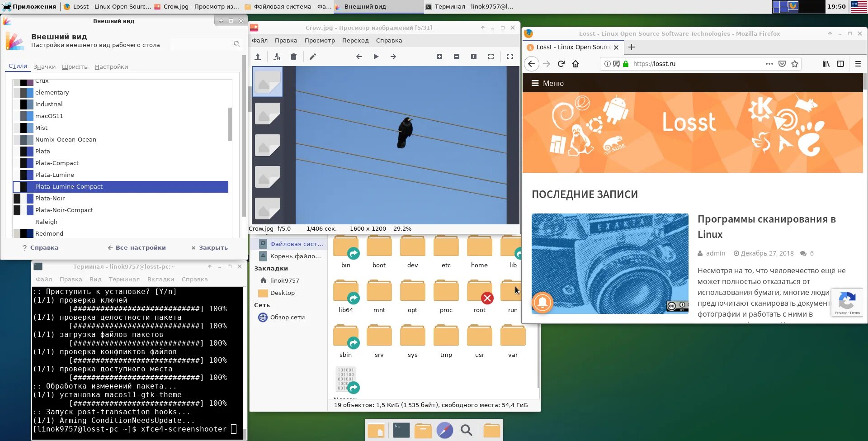Start slideshow with the play button
The image size is (868, 441).
coord(376,57)
